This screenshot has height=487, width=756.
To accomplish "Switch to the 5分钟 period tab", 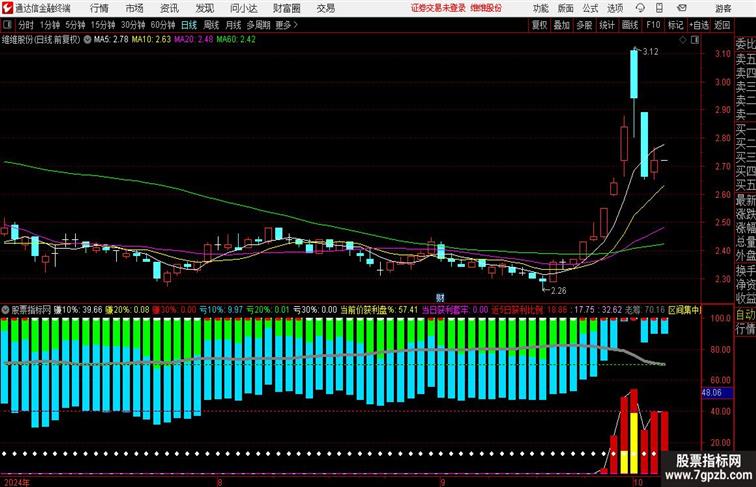I will pos(75,25).
